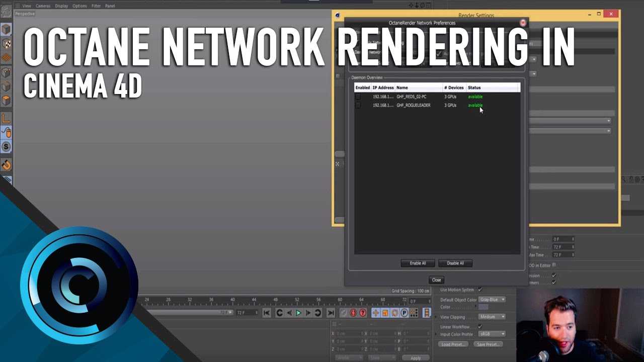Select the Polygons mode orange cube icon
The height and width of the screenshot is (362, 644).
(6, 100)
